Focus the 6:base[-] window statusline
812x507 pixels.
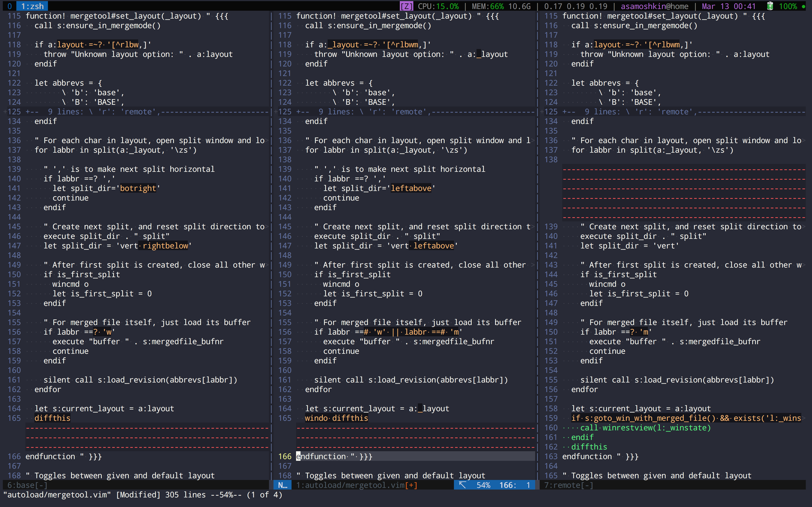tap(28, 485)
